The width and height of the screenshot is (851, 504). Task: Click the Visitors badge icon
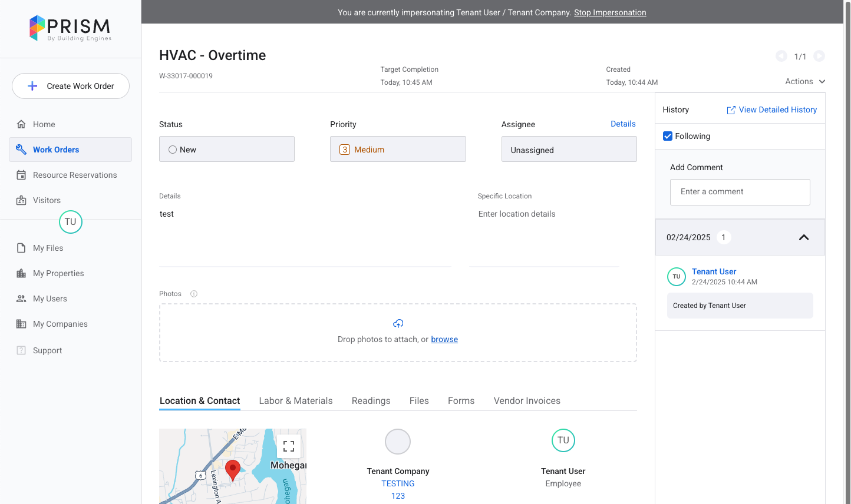(21, 200)
